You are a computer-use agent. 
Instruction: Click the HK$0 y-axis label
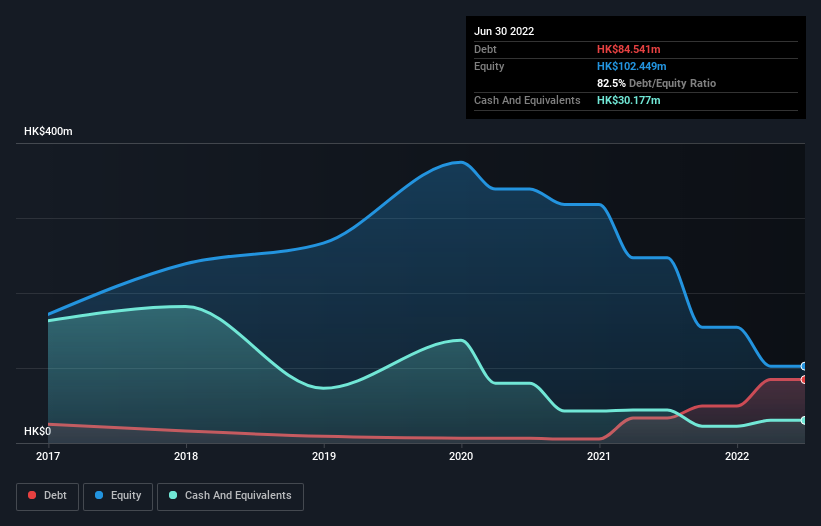[x=38, y=431]
